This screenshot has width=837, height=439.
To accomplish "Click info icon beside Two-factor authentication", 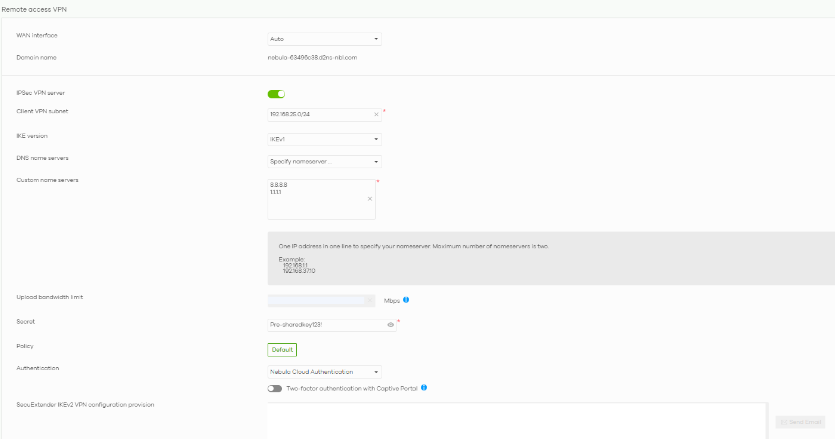I will pos(425,388).
